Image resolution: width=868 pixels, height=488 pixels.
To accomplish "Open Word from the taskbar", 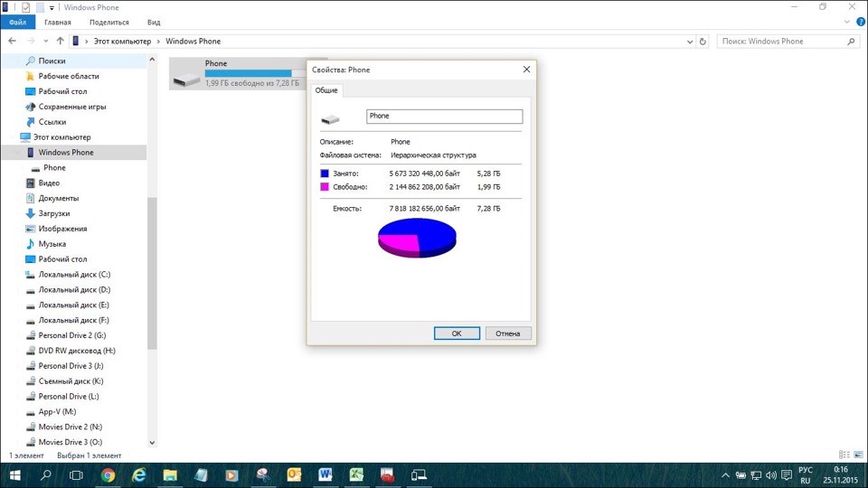I will point(325,475).
